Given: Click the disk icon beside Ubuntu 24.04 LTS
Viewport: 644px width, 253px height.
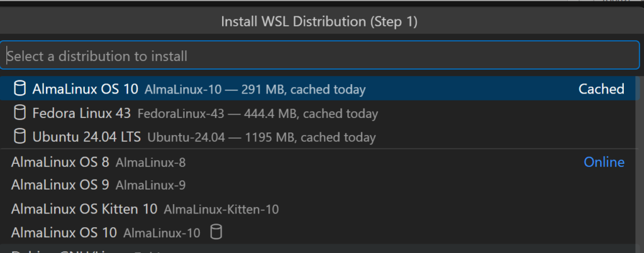Looking at the screenshot, I should coord(21,136).
